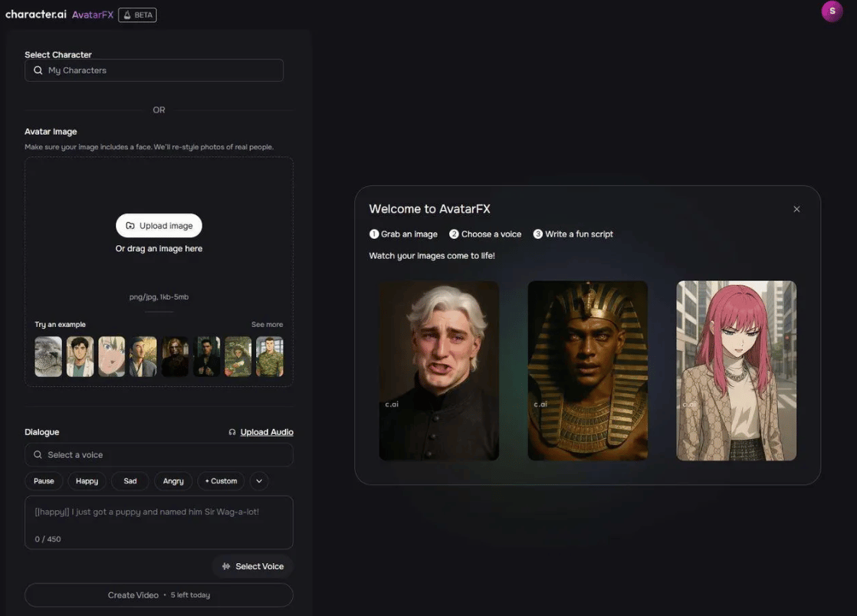Click the character.ai logo

coord(35,15)
